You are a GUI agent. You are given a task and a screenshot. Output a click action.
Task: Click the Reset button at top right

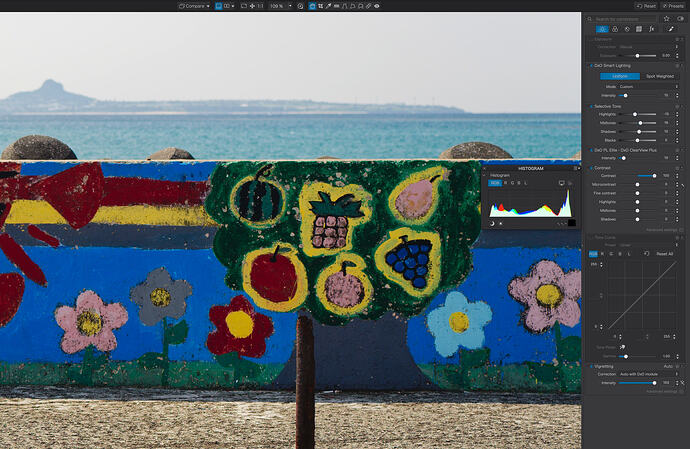pyautogui.click(x=646, y=6)
